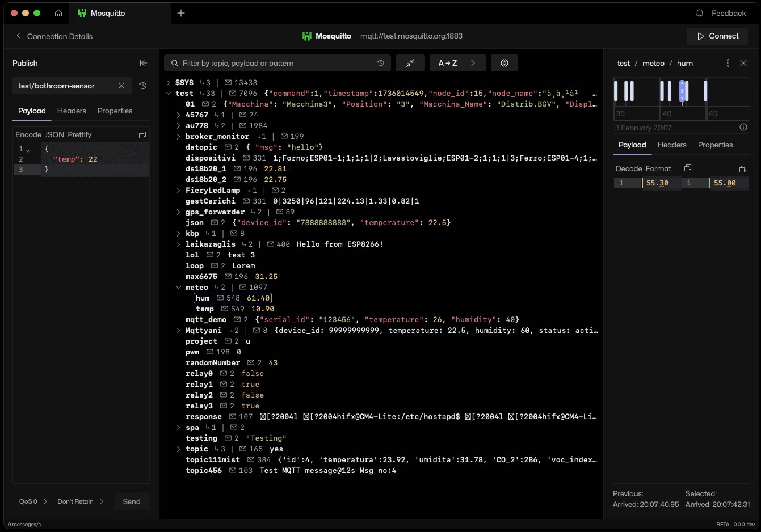This screenshot has height=532, width=761.
Task: Clear the test/bathroom-sensor topic with the X
Action: click(121, 86)
